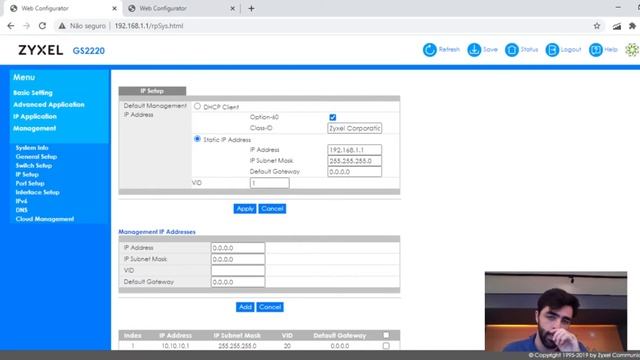Click the cast icon in browser toolbar
The height and width of the screenshot is (360, 640).
tap(616, 26)
